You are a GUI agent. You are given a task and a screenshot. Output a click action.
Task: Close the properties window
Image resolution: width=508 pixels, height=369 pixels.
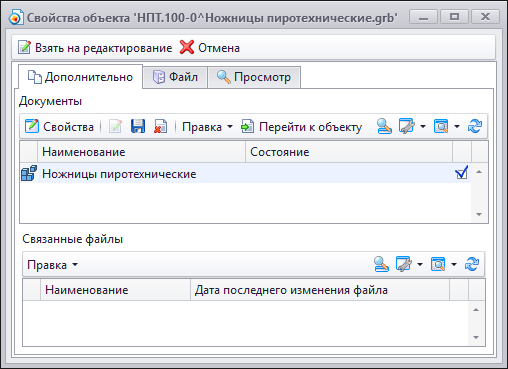[485, 17]
